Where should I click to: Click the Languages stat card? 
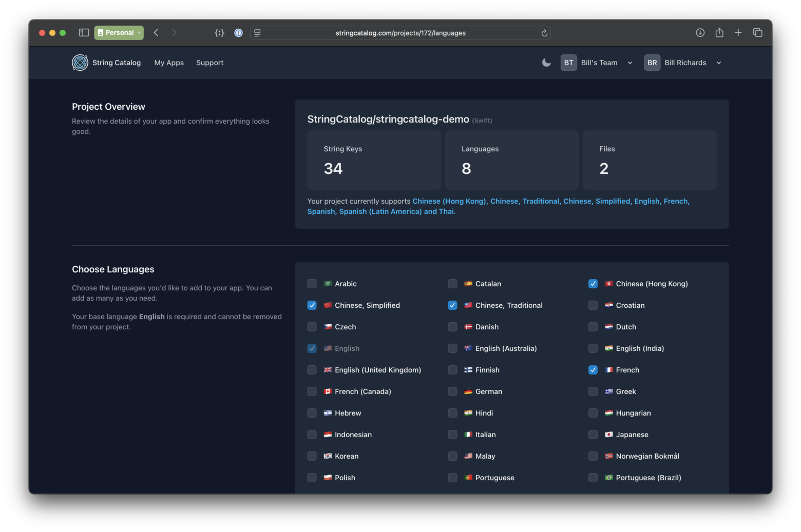click(x=512, y=160)
